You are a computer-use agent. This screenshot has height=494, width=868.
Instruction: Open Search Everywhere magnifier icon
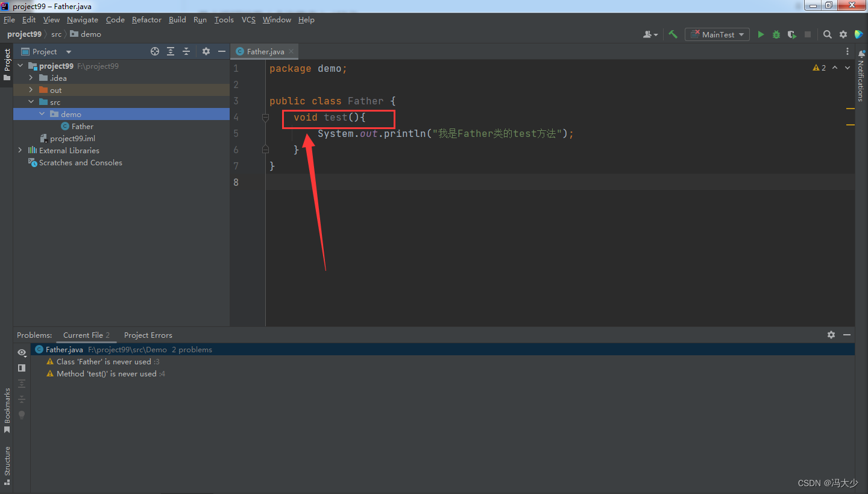[828, 34]
